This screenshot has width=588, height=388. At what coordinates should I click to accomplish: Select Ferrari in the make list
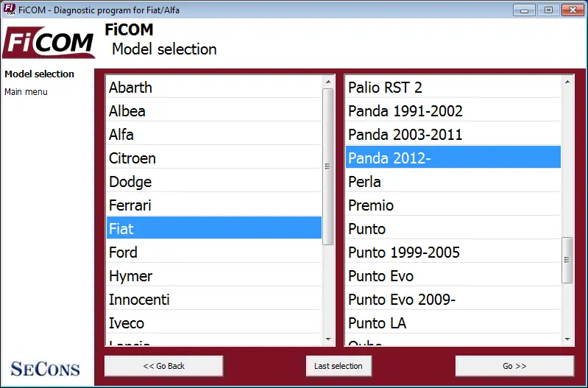214,205
